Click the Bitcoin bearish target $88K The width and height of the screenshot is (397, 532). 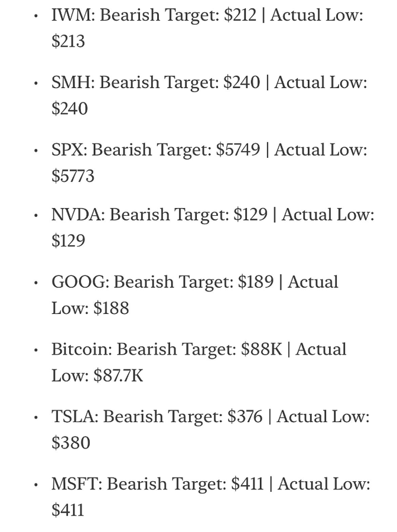(262, 349)
